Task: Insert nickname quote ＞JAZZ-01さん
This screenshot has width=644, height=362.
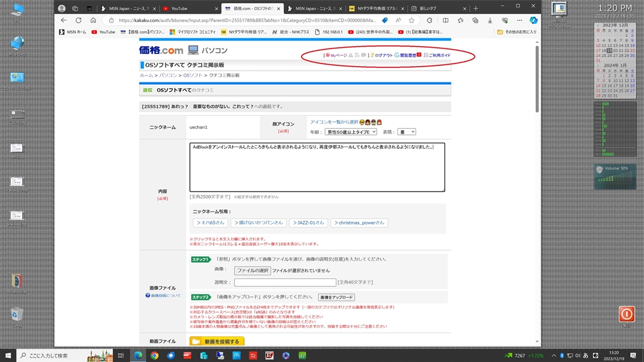Action: coord(308,222)
